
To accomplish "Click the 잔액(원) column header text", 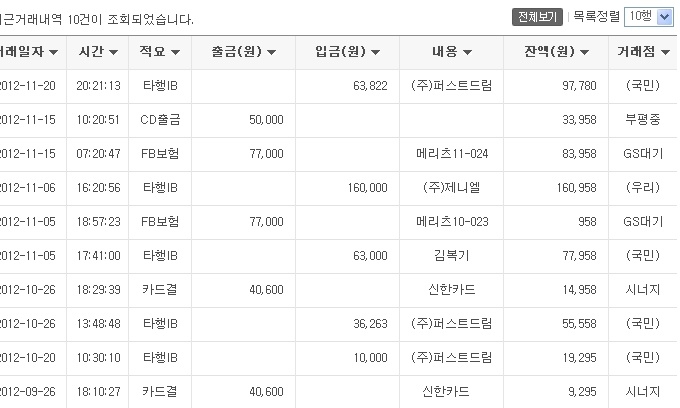I will pyautogui.click(x=549, y=52).
